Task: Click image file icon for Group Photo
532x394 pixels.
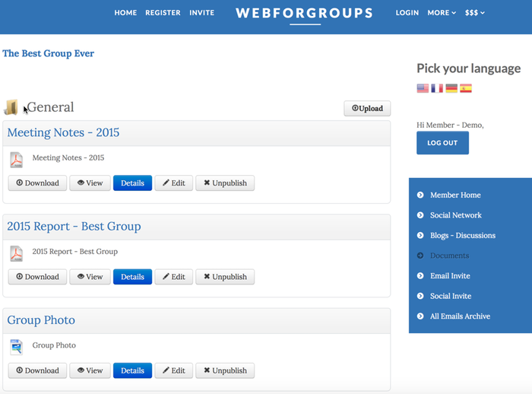Action: [16, 347]
